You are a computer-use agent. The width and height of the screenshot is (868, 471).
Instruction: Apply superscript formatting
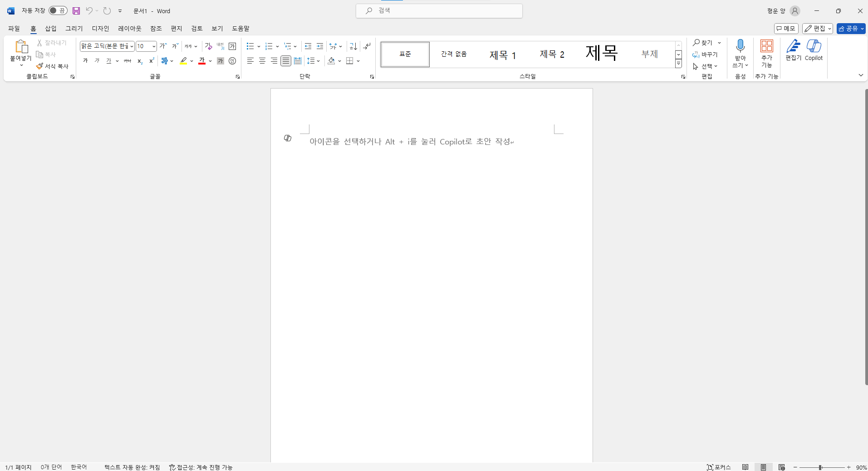[152, 61]
